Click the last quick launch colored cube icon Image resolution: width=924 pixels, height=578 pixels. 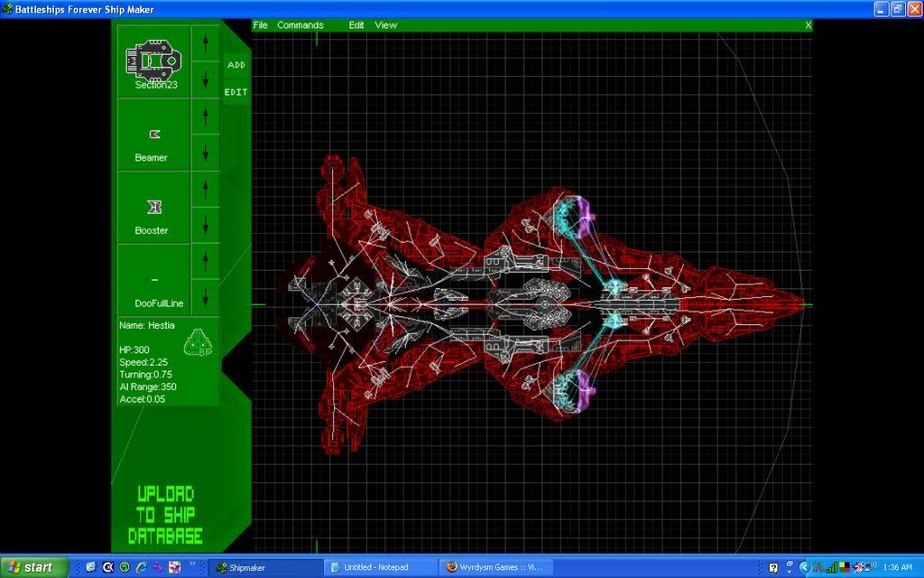click(x=174, y=567)
